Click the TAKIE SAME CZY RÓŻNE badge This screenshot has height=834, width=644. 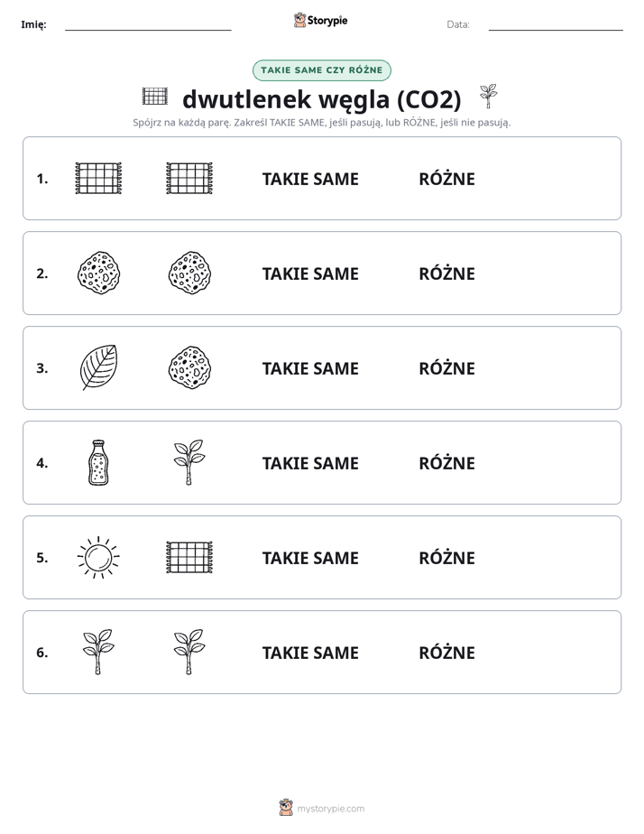tap(321, 70)
